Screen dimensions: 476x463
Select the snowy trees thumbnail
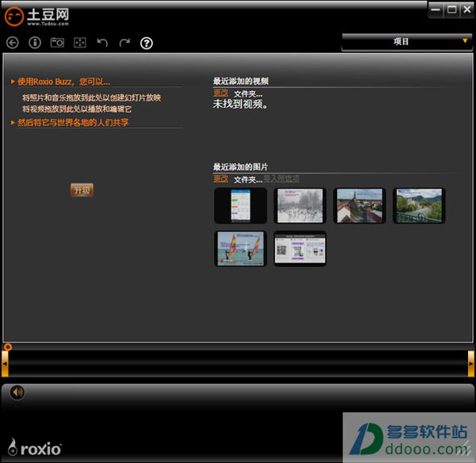pos(300,205)
